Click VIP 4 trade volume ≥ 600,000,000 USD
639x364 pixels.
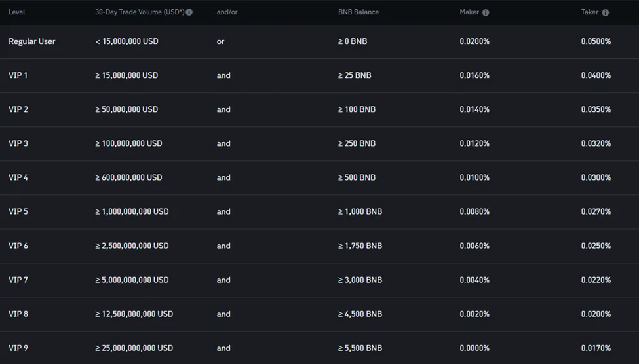pos(128,177)
